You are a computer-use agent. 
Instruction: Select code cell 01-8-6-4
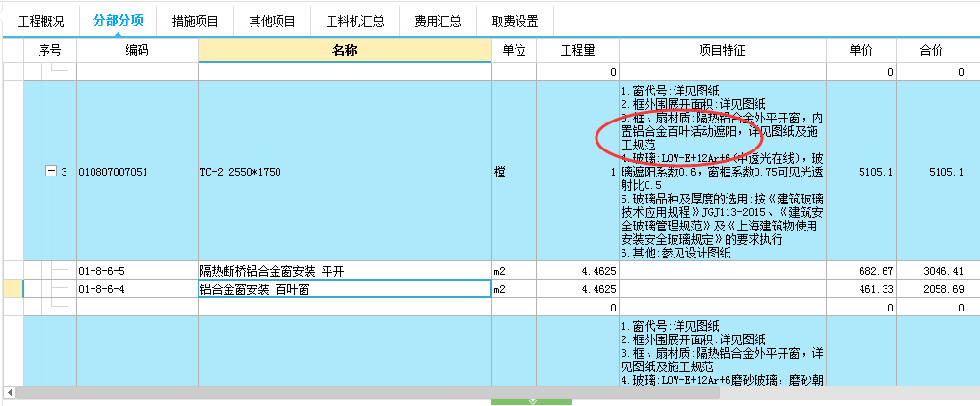tap(137, 289)
